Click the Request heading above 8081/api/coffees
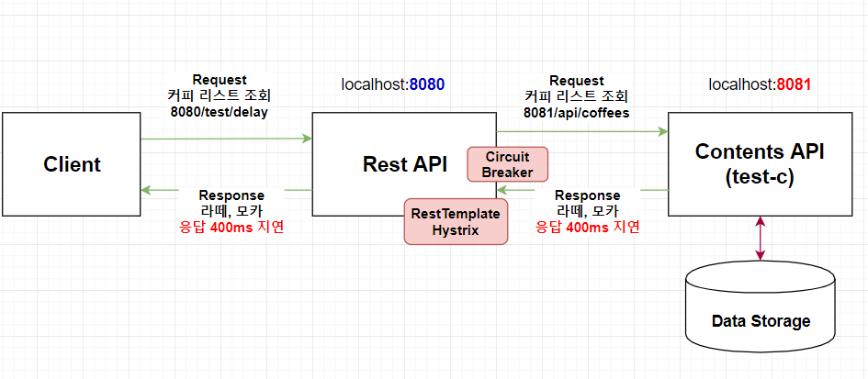868x379 pixels. 576,81
